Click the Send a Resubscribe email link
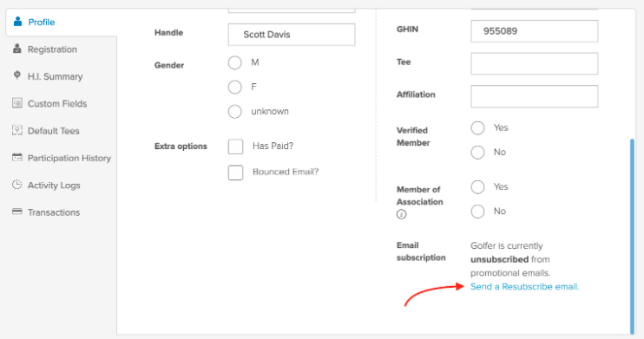Viewport: 644px width, 339px height. click(x=524, y=286)
